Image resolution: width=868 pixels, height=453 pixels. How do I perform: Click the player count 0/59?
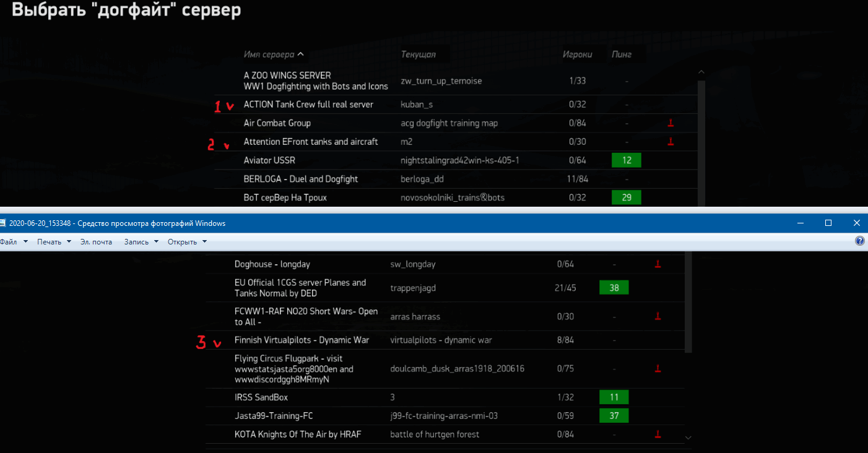[566, 416]
